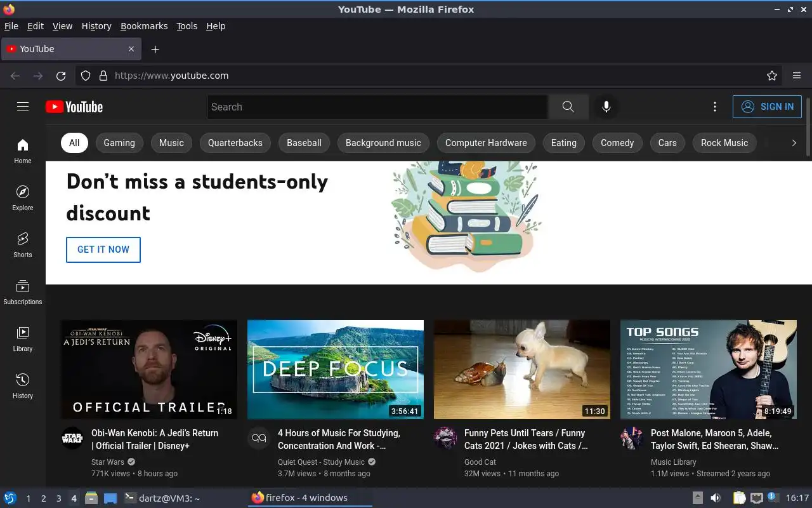Open the Top Songs video thumbnail
This screenshot has width=812, height=508.
(x=709, y=370)
